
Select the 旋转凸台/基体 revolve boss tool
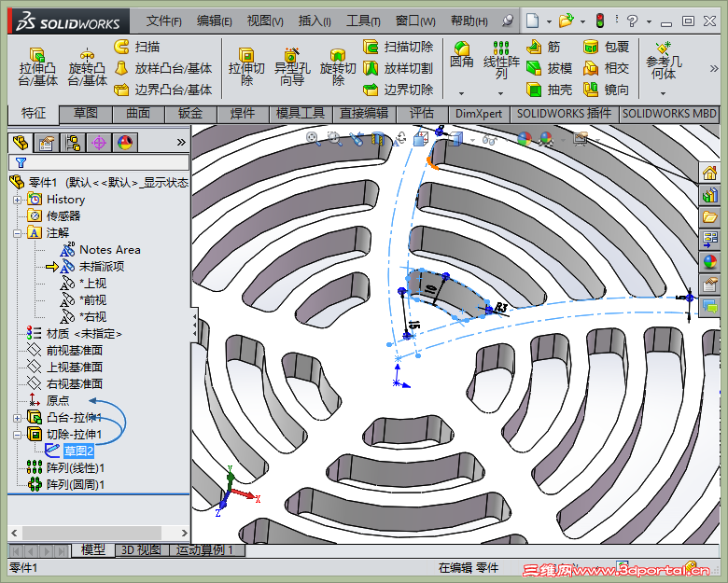point(88,67)
